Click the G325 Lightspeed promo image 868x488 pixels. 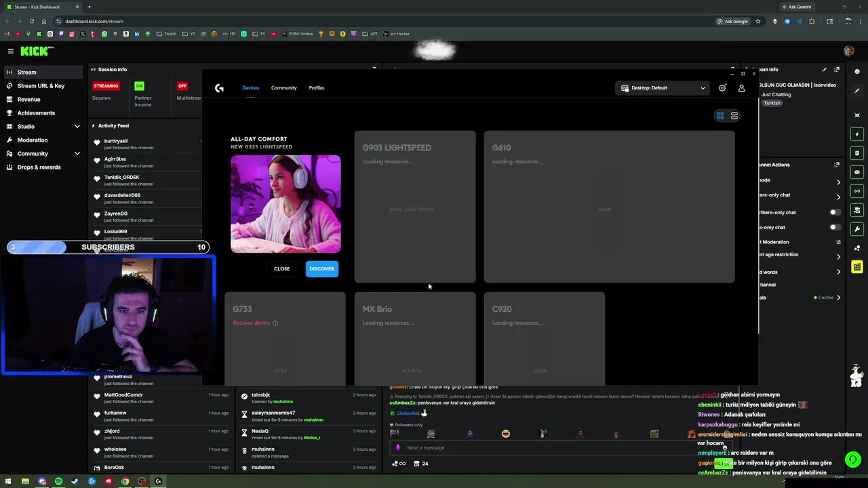pyautogui.click(x=285, y=204)
